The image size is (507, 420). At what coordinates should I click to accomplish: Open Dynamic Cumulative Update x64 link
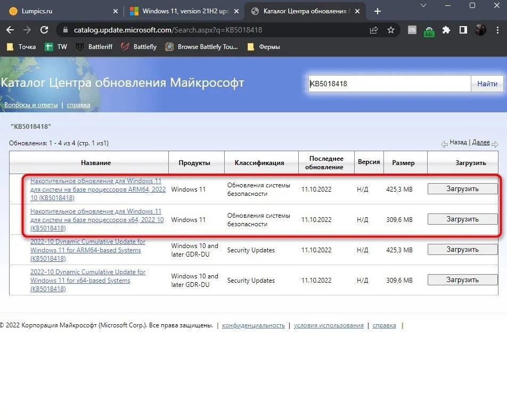click(88, 281)
